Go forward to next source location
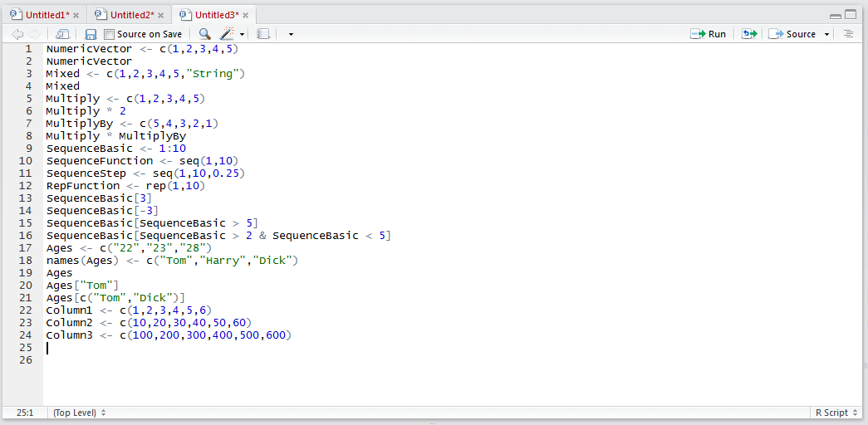The width and height of the screenshot is (868, 425). point(35,34)
